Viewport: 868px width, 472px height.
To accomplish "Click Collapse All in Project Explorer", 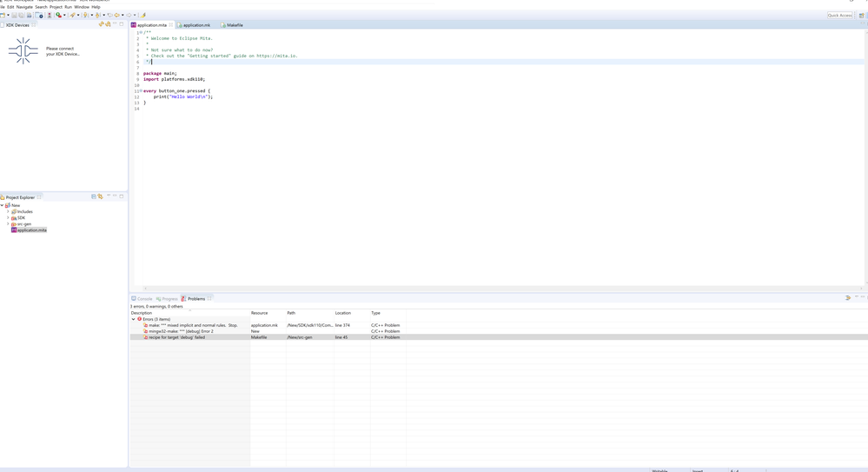I will click(94, 196).
